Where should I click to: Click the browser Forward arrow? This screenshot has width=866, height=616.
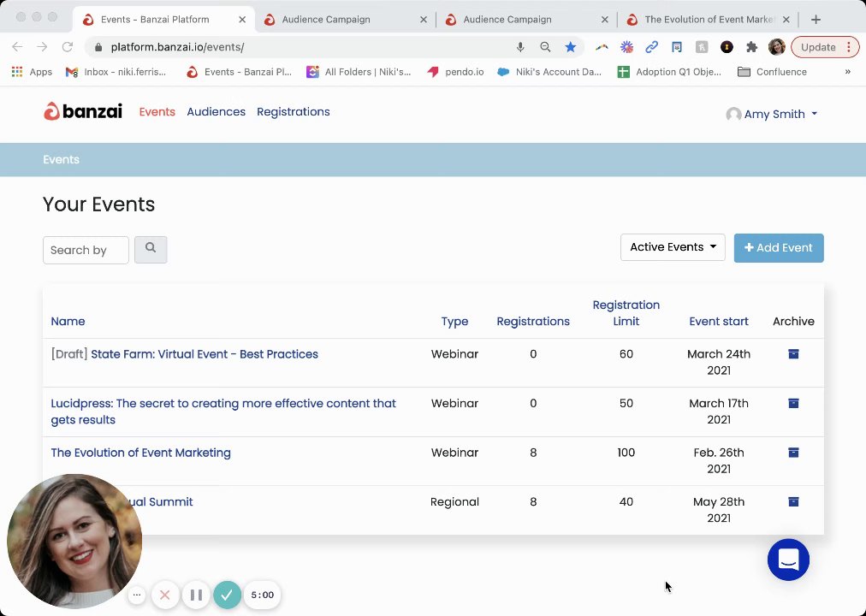(42, 47)
